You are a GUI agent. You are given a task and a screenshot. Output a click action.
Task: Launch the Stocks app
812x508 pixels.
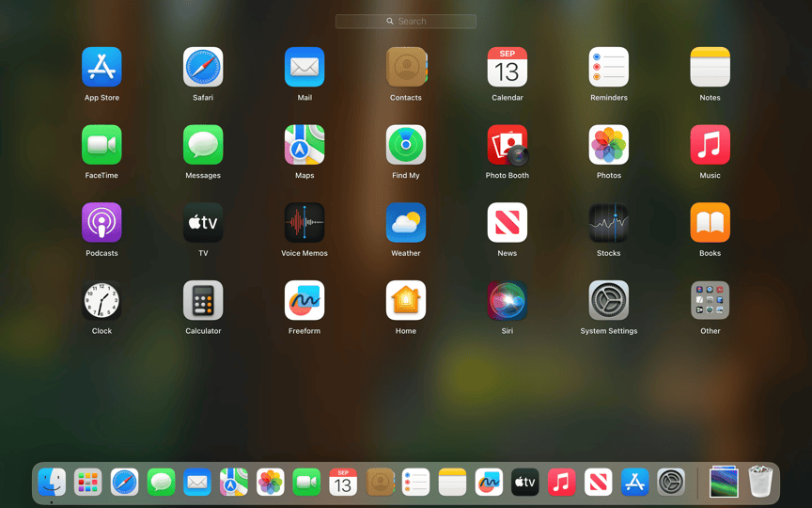(608, 222)
